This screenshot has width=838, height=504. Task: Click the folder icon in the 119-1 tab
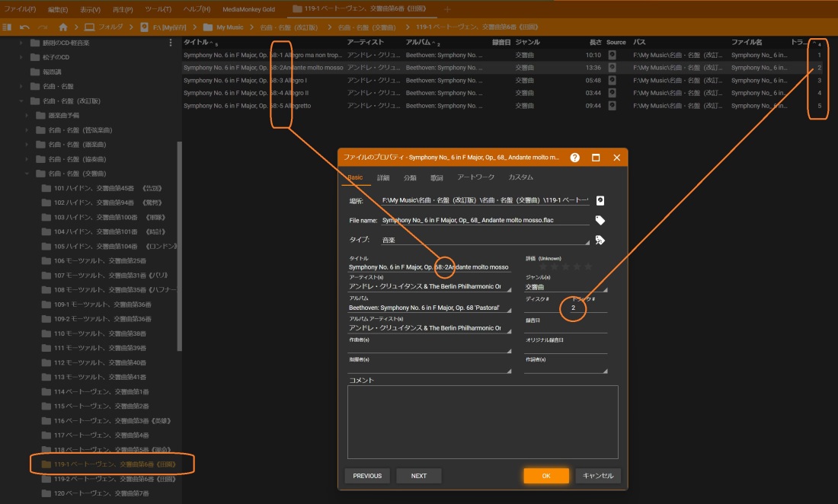click(298, 9)
